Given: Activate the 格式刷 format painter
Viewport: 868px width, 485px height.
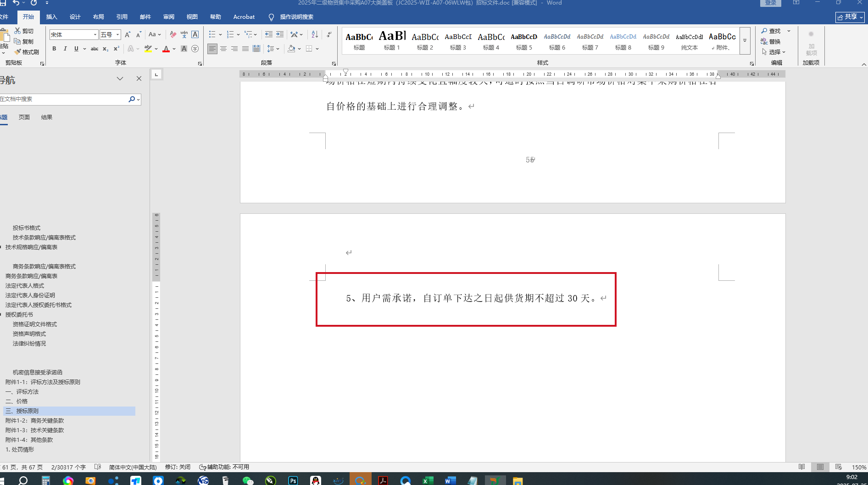Looking at the screenshot, I should (27, 52).
